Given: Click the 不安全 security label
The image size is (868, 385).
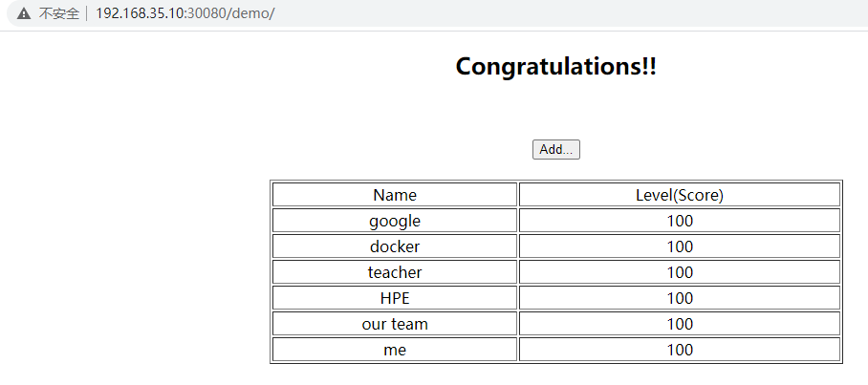Looking at the screenshot, I should click(58, 15).
